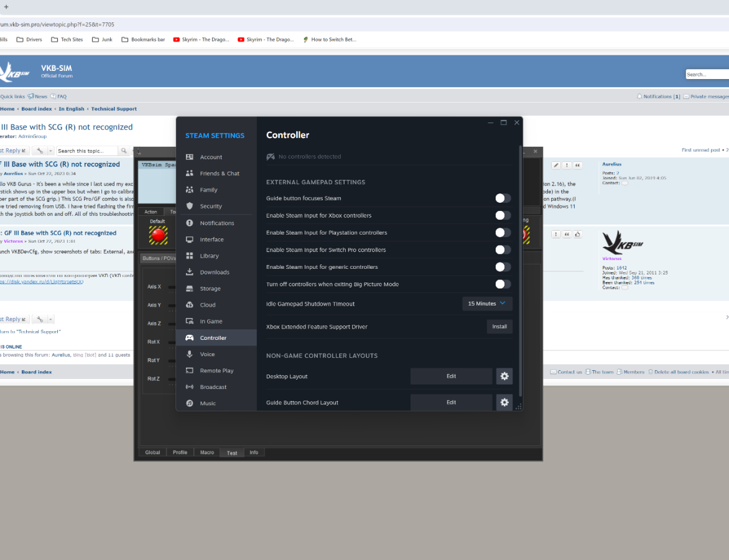The image size is (729, 560).
Task: Select the Test tab in VKBDevCfg
Action: pos(232,453)
